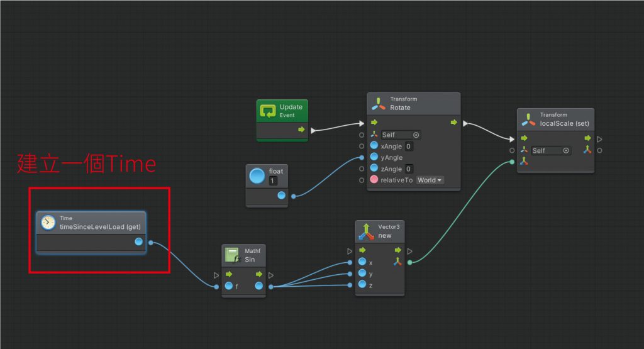Image resolution: width=644 pixels, height=349 pixels.
Task: Click the Update event green output arrow
Action: 301,130
